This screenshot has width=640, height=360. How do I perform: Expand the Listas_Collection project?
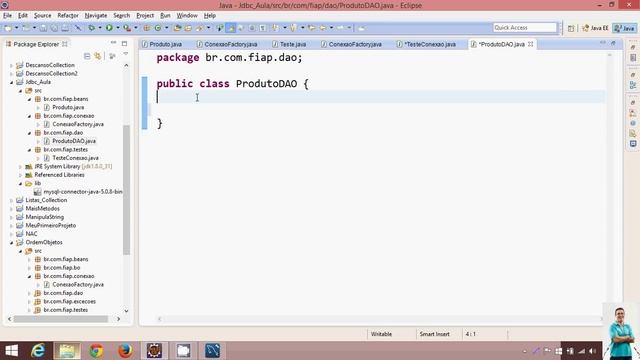[x=11, y=200]
